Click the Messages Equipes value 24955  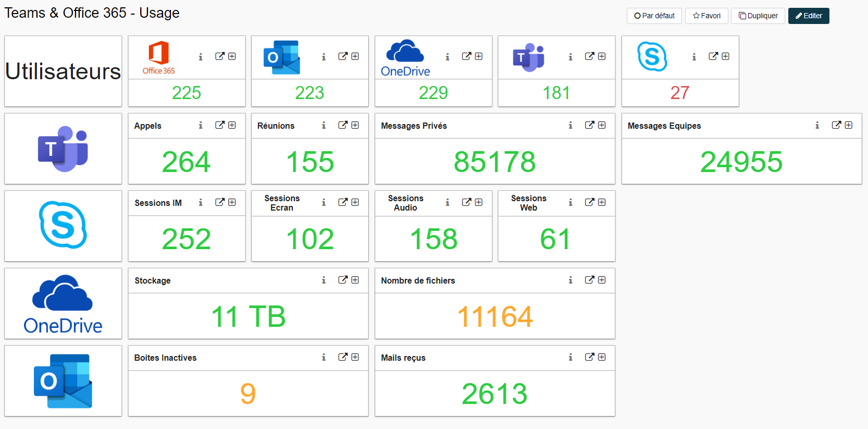coord(741,162)
